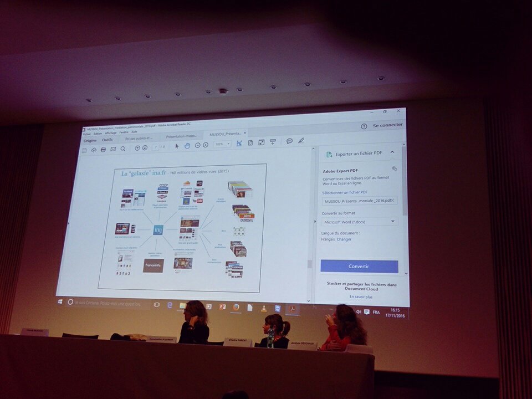The width and height of the screenshot is (532, 399).
Task: Click the Cortana search box
Action: coord(108,303)
